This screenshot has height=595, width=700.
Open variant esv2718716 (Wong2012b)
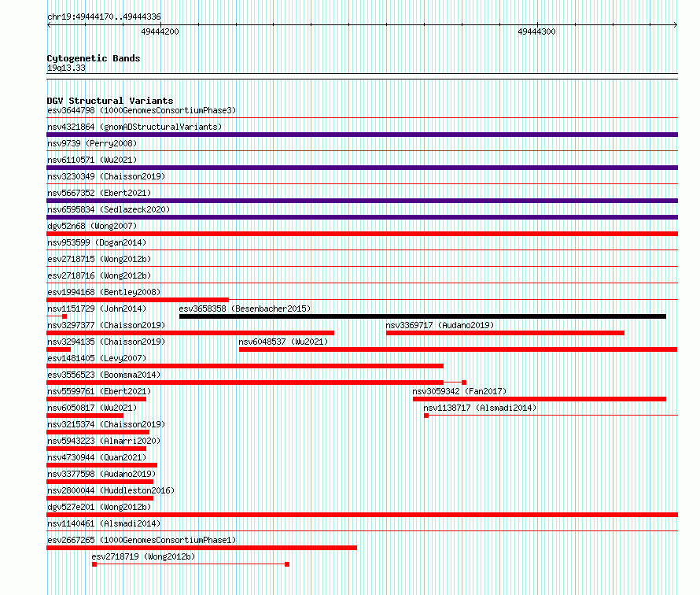coord(99,275)
